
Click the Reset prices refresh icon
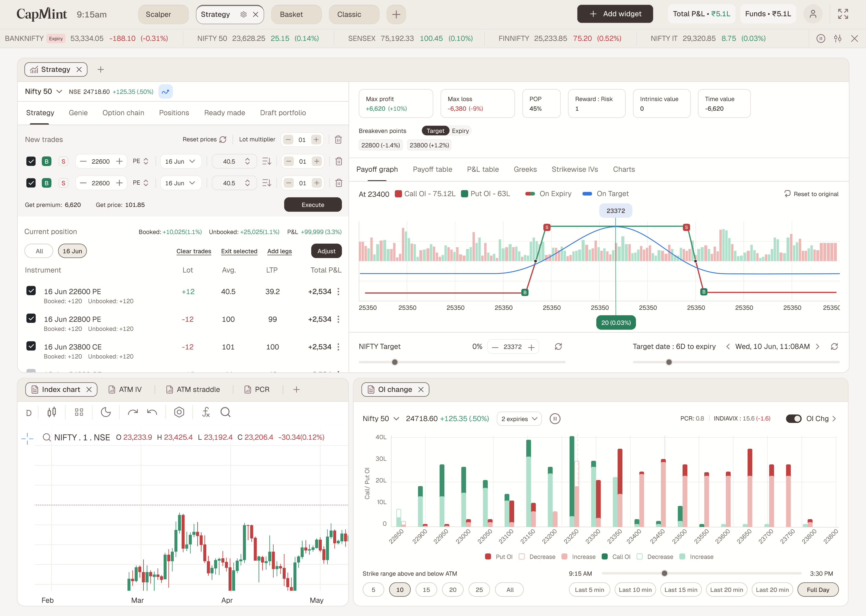tap(223, 140)
